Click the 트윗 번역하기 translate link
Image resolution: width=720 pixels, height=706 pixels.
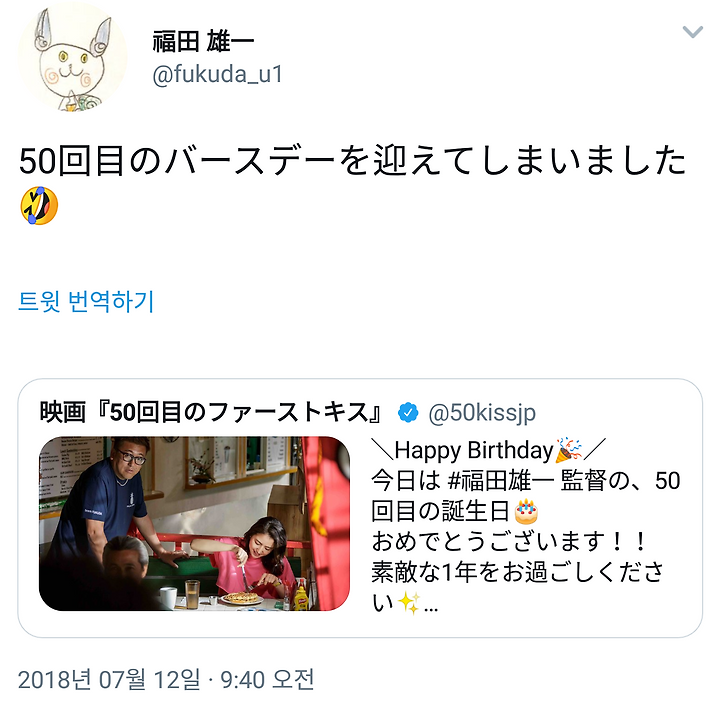point(86,301)
